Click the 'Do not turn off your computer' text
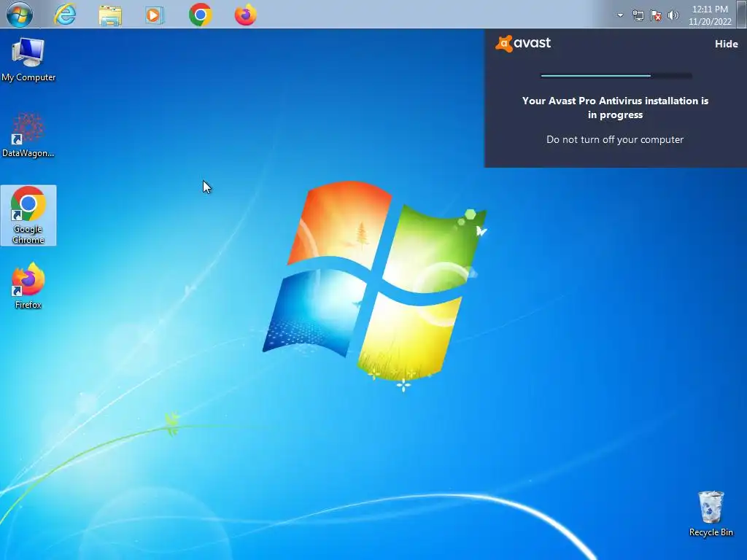Viewport: 747px width, 560px height. click(x=614, y=139)
